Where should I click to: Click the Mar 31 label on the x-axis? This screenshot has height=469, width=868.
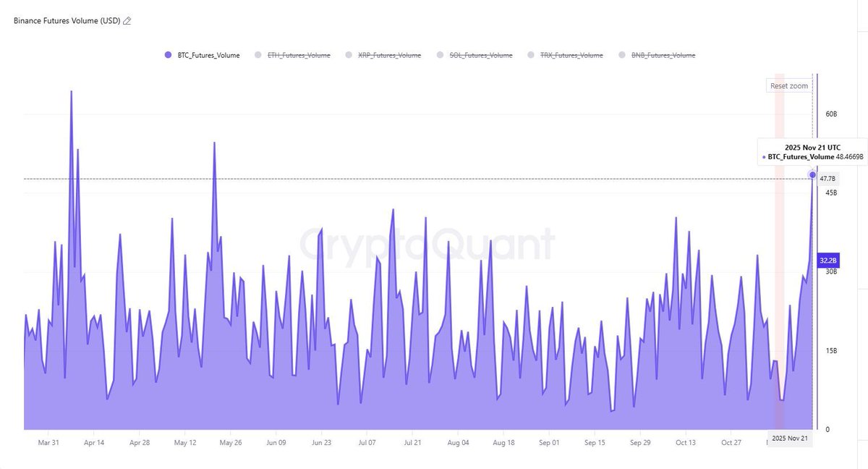click(49, 442)
